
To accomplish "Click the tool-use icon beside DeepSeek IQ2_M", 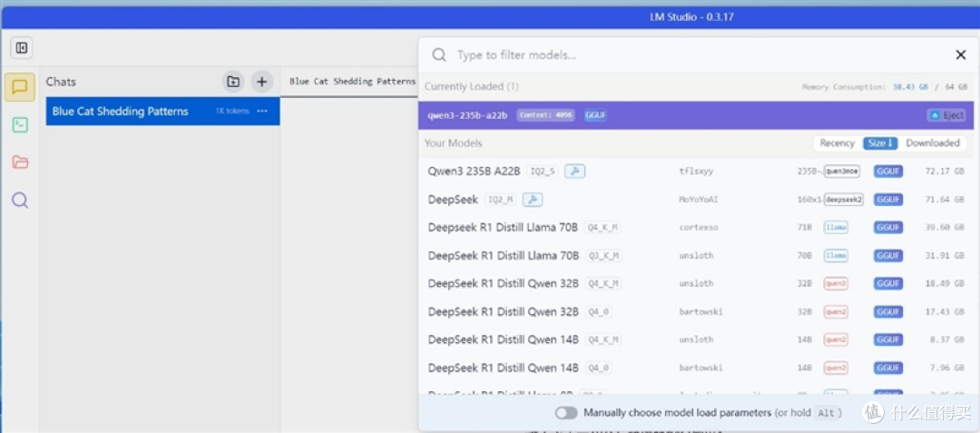I will [x=533, y=200].
